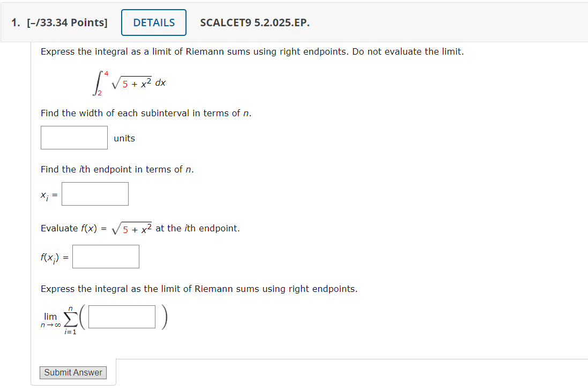Click the x_i = label before the answer box
The width and height of the screenshot is (588, 391).
click(48, 195)
